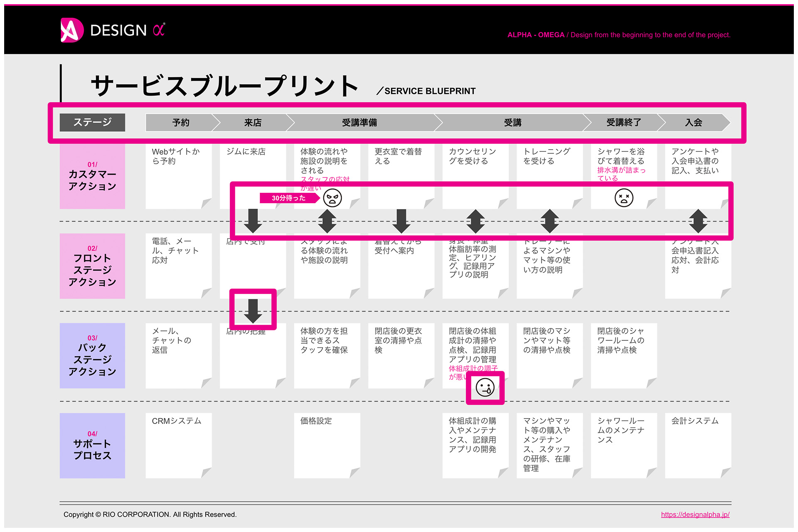Click the 閉店後のマシンやマット等の清掃や点検 card

[549, 356]
